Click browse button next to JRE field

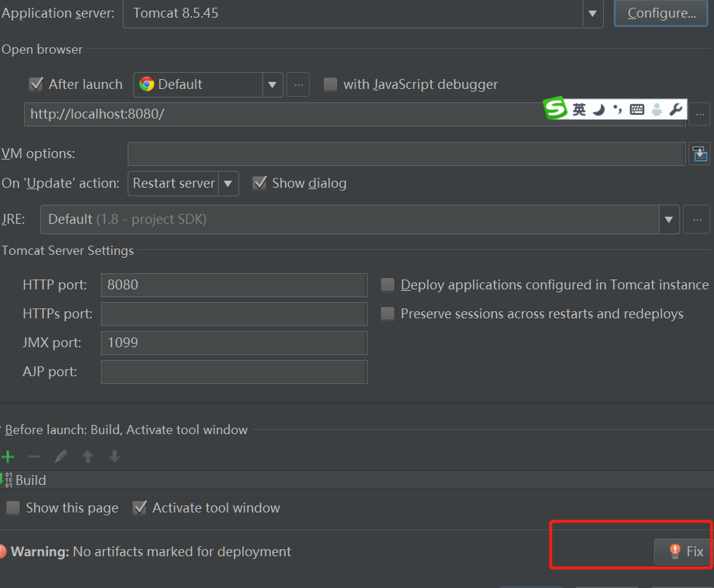[x=697, y=220]
